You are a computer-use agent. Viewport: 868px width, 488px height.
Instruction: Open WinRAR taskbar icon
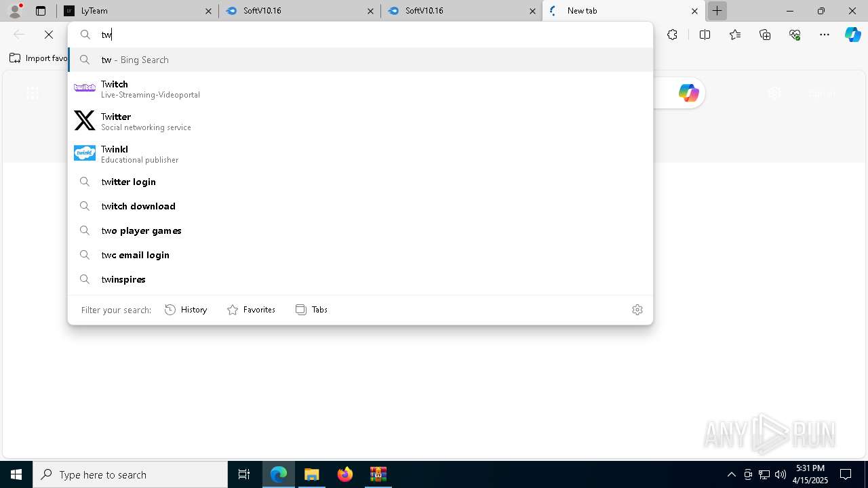point(378,474)
